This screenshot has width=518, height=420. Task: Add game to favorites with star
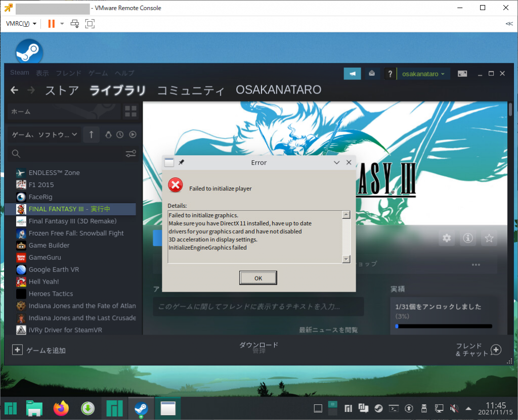coord(489,238)
